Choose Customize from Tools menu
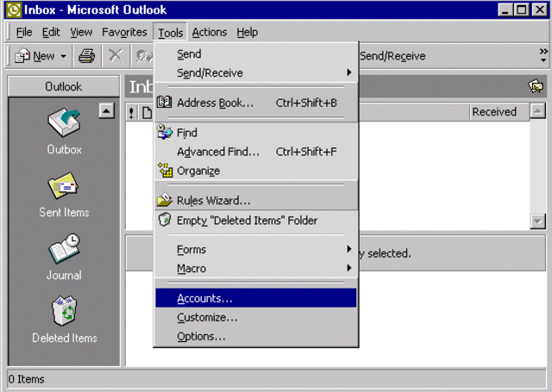552x392 pixels. coord(256,317)
